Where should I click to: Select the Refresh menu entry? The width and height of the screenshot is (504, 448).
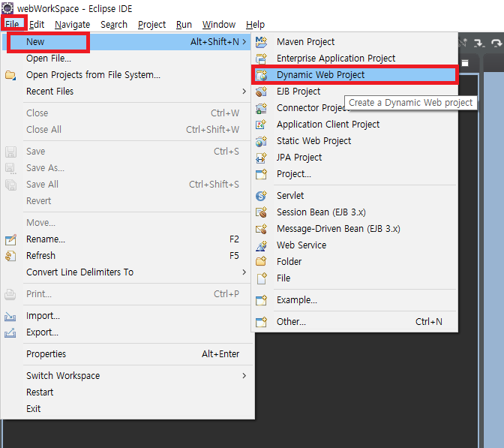click(127, 256)
